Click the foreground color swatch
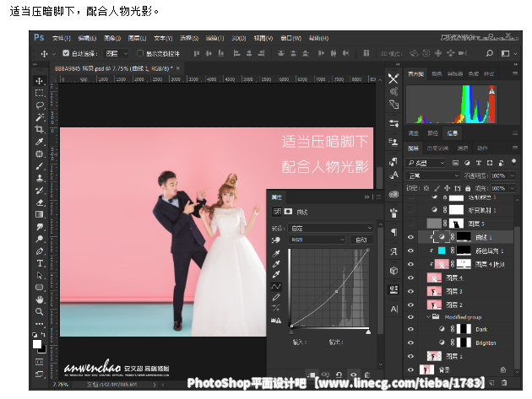Viewport: 532px width, 399px height. [37, 344]
